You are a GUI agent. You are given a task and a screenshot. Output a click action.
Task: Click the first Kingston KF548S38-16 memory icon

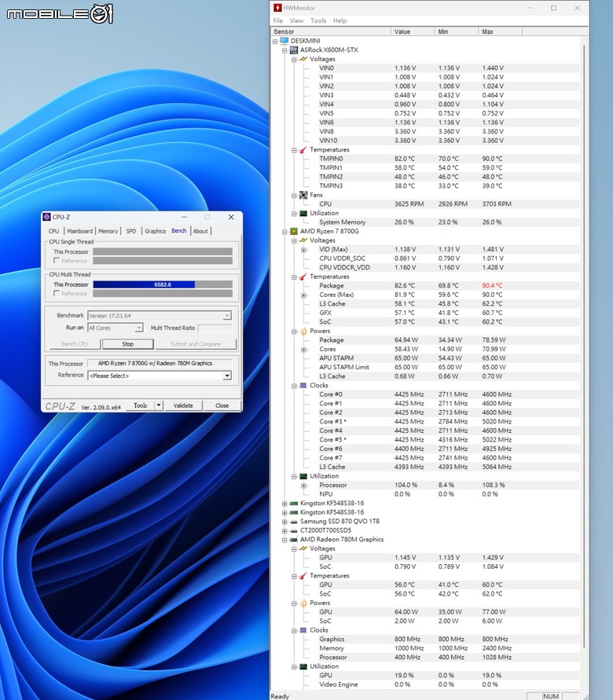click(x=294, y=503)
